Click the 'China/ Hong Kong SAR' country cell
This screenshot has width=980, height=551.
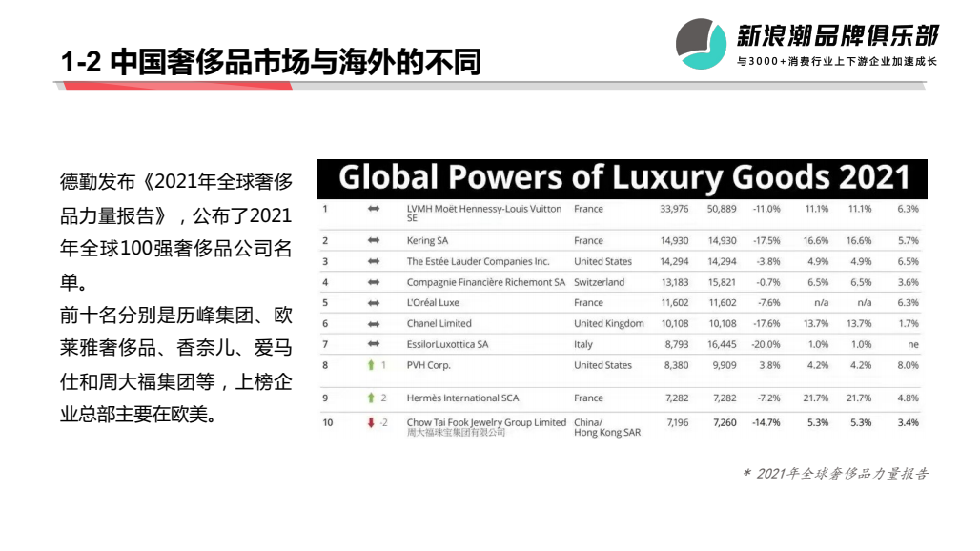click(607, 427)
